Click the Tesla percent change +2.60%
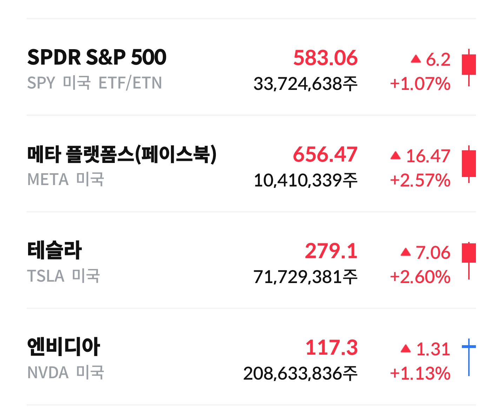This screenshot has height=420, width=504. 420,277
